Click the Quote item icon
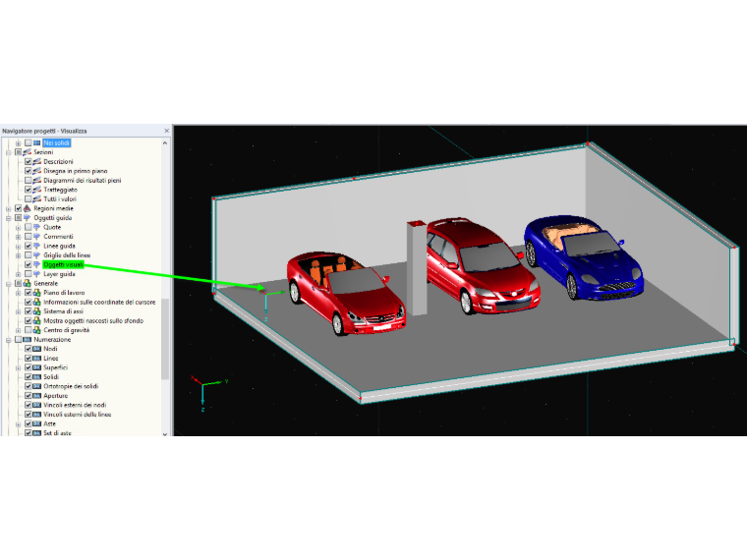This screenshot has height=560, width=747. coord(36,227)
